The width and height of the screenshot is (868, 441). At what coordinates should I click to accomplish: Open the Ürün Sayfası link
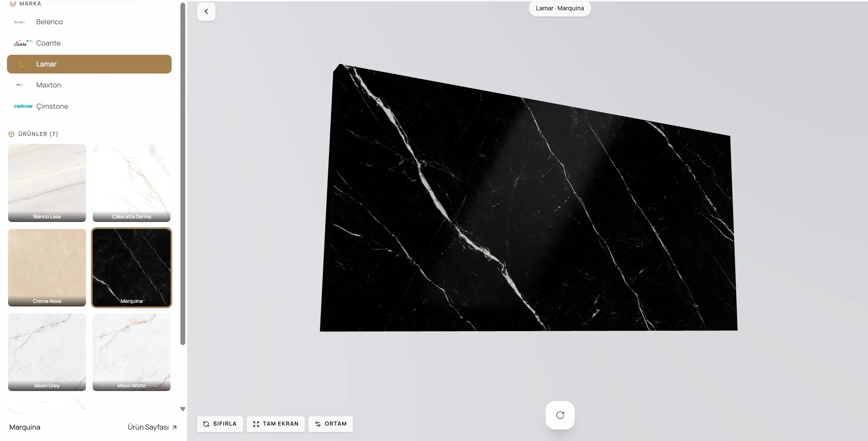153,427
